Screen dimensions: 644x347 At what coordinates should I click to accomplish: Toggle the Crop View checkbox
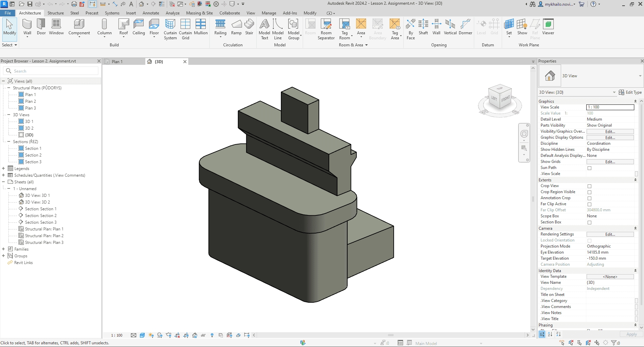tap(589, 186)
